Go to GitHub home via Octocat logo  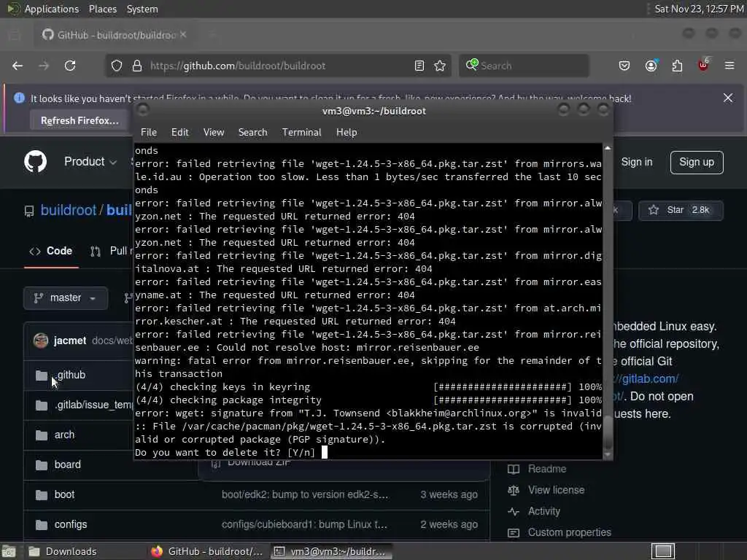[35, 162]
